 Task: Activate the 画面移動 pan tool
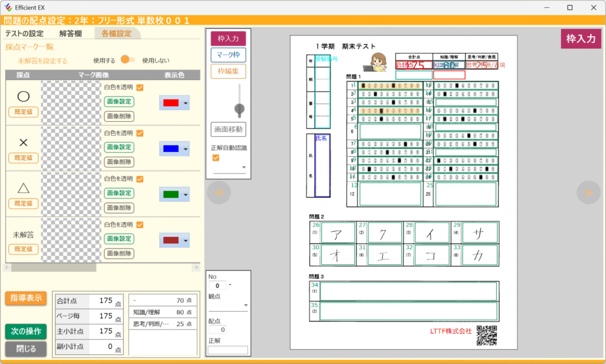click(x=228, y=129)
